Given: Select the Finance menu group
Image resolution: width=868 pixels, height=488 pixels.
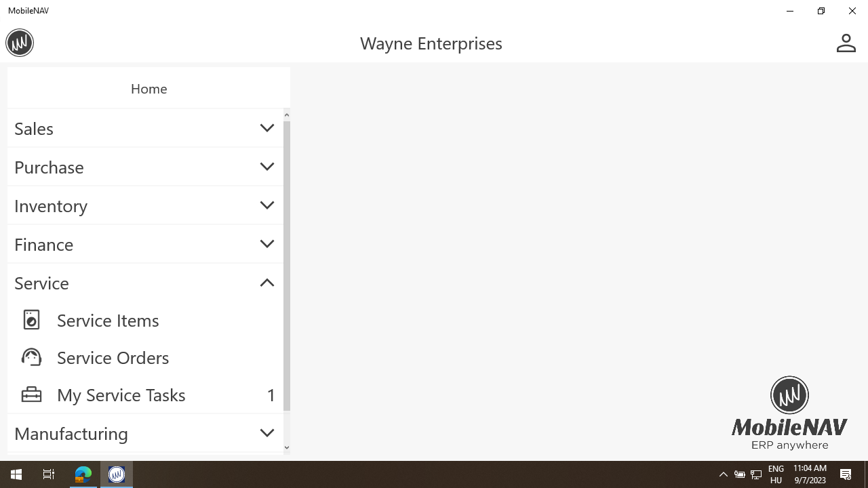Looking at the screenshot, I should coord(145,244).
